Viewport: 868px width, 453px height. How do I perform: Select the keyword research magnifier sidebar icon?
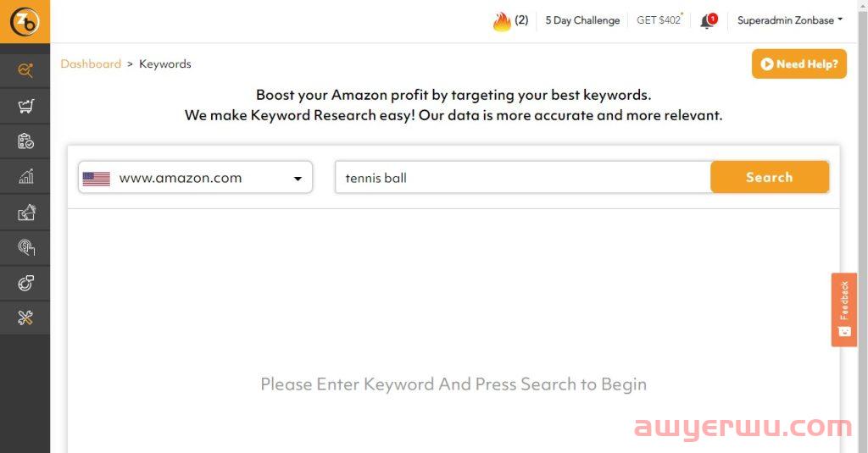[x=25, y=70]
